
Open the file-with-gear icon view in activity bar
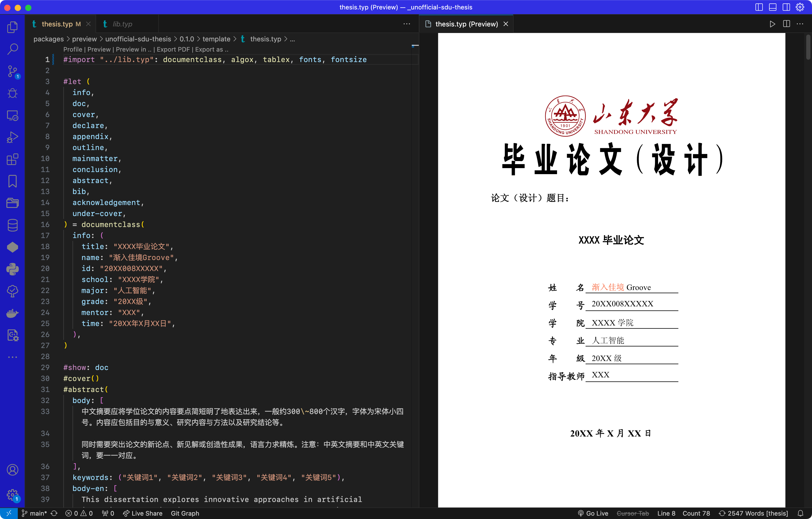click(13, 335)
